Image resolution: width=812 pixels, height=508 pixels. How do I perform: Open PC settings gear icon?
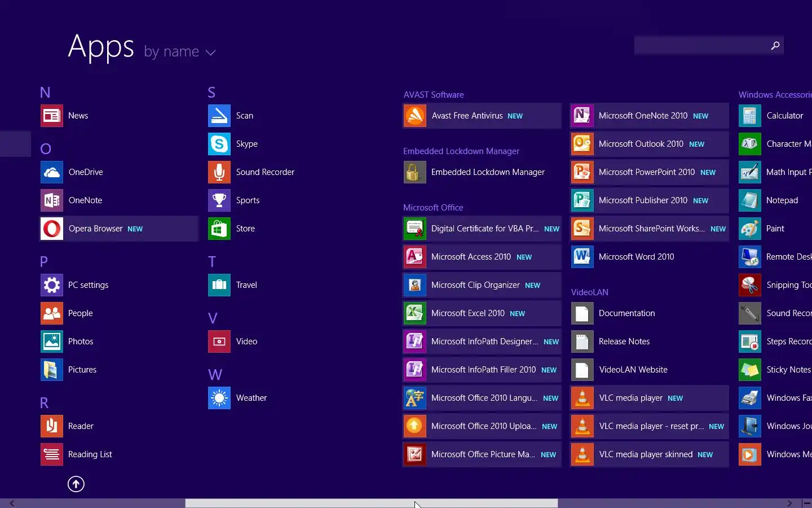pos(52,285)
